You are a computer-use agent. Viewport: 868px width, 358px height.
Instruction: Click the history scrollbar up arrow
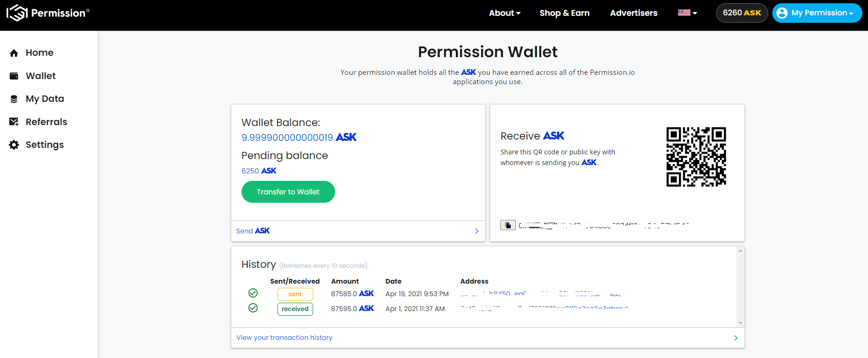(740, 251)
